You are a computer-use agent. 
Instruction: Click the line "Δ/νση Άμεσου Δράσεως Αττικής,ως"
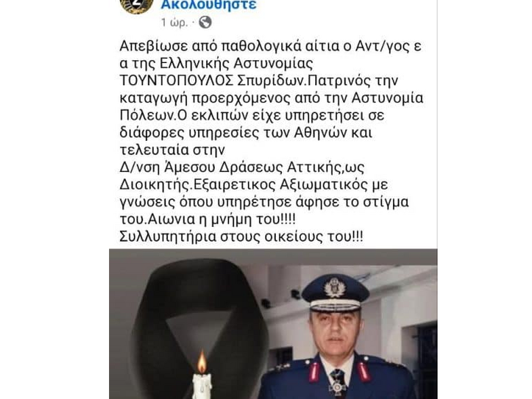[242, 167]
